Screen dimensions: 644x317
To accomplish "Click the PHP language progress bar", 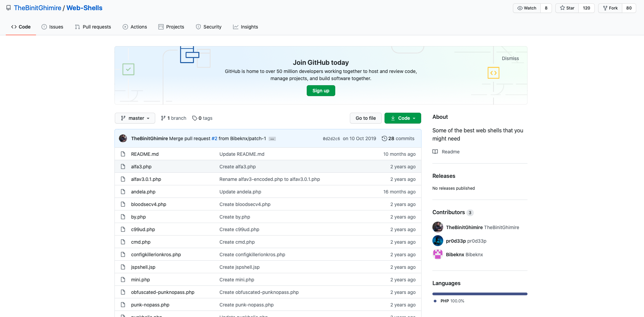I will tap(480, 294).
